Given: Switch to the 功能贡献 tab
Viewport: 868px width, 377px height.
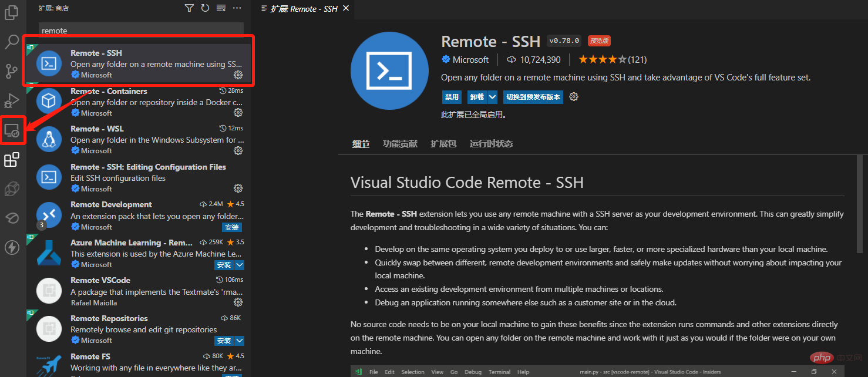Looking at the screenshot, I should tap(400, 144).
